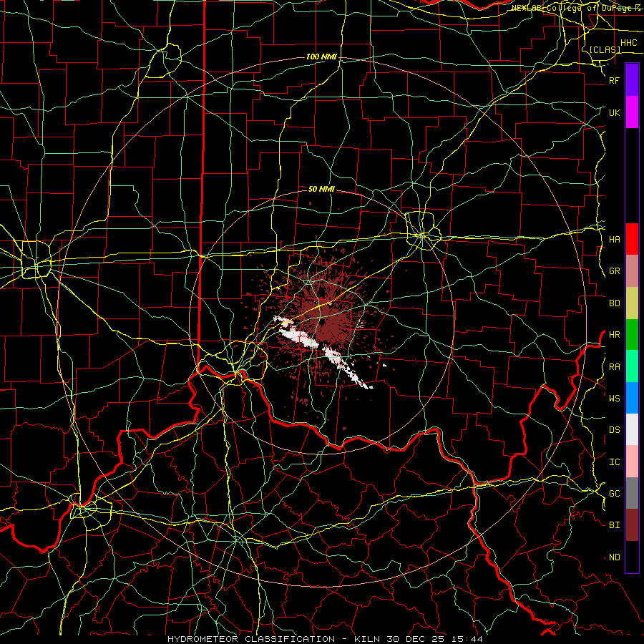Click the HHC product code text
Image resolution: width=644 pixels, height=644 pixels.
[x=628, y=43]
